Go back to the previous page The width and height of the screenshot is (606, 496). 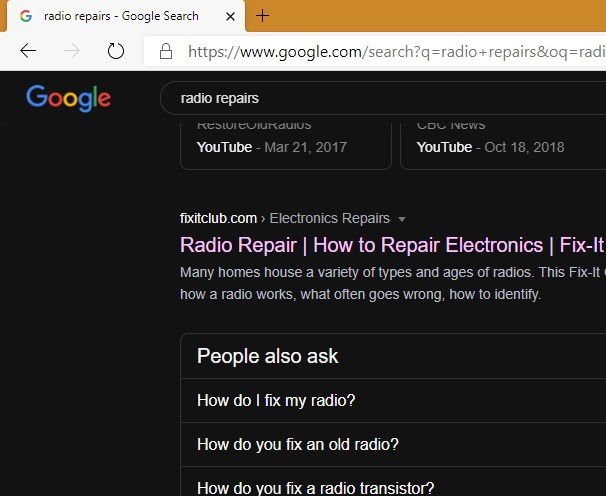(28, 51)
